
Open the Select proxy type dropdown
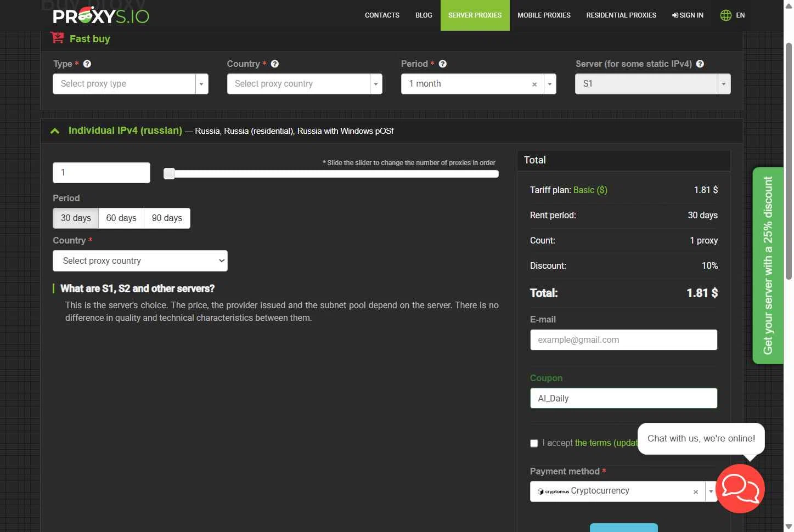pyautogui.click(x=131, y=84)
